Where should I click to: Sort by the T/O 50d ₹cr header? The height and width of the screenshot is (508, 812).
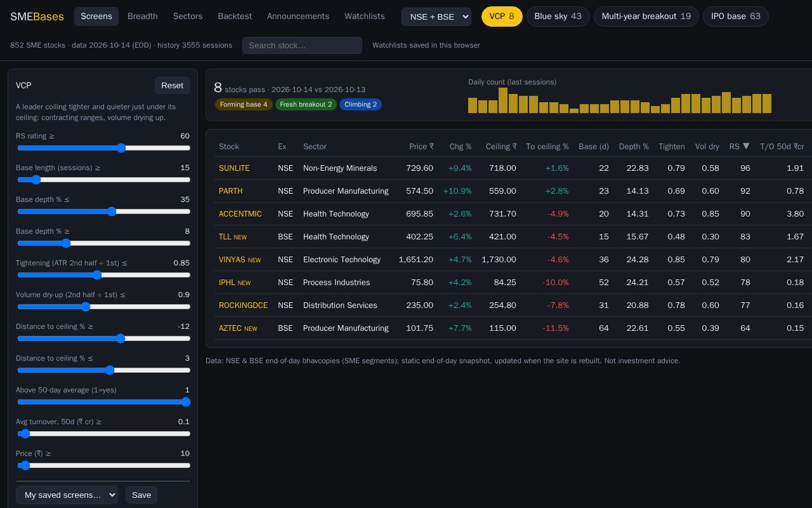pyautogui.click(x=782, y=147)
